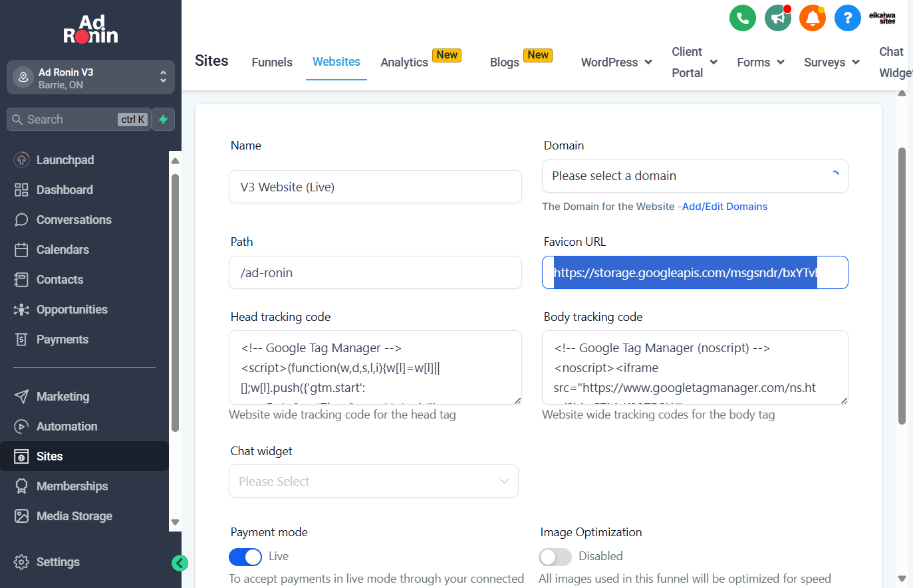Click the Ad Ronin logo
Viewport: 913px width, 588px height.
[x=91, y=29]
